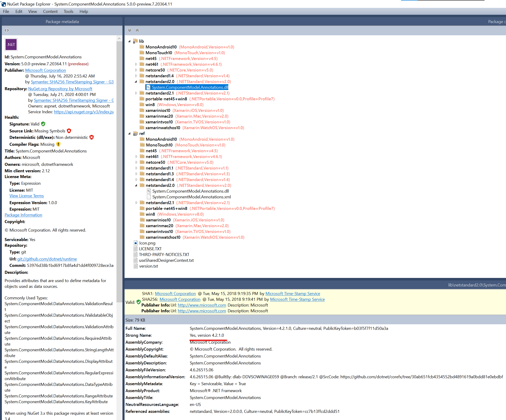Viewport: 506px width, 420px height.
Task: Click the .NET package icon thumbnail
Action: tap(11, 44)
